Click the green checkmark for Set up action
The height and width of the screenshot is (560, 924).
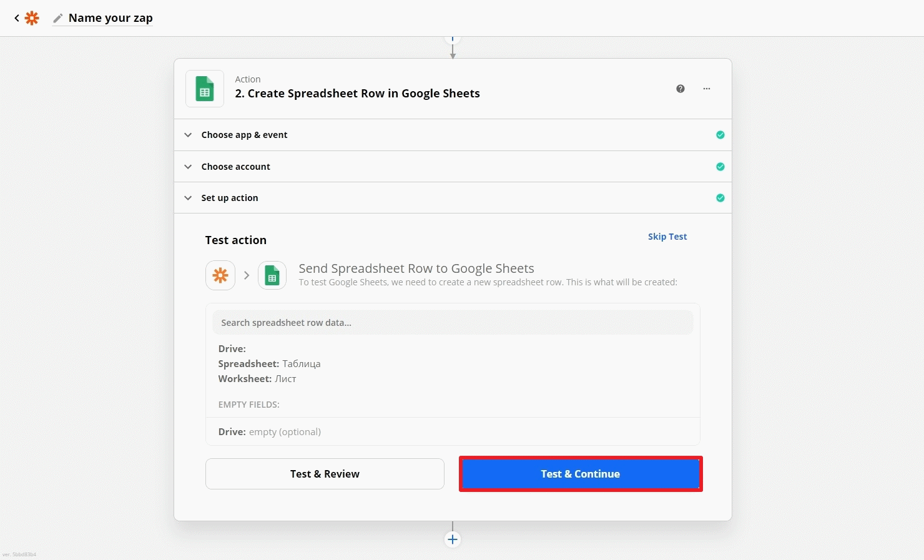click(720, 198)
